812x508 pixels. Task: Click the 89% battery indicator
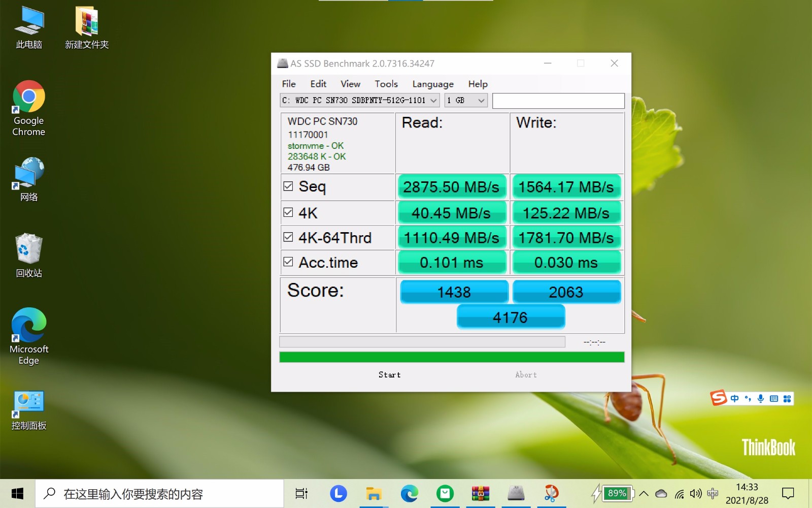click(614, 493)
